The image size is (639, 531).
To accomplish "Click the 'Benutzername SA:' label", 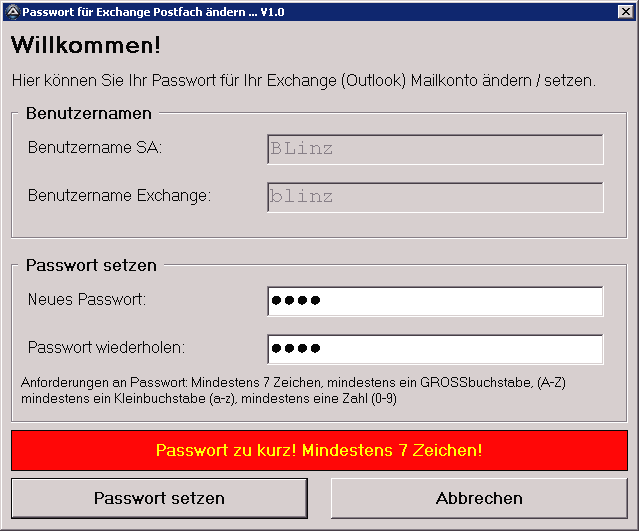I will coord(95,148).
